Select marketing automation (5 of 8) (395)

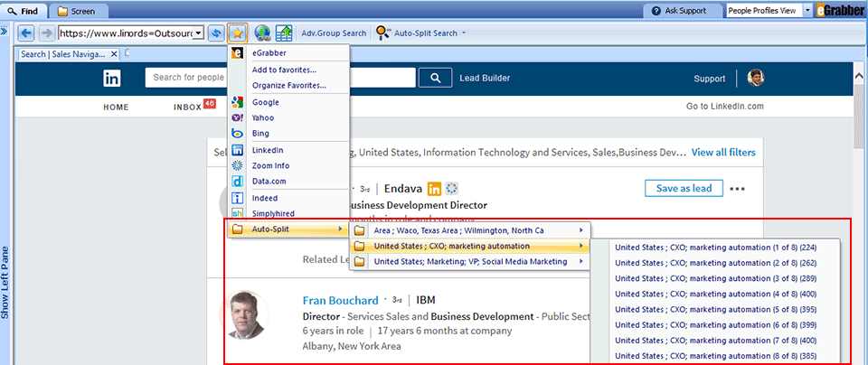coord(716,310)
